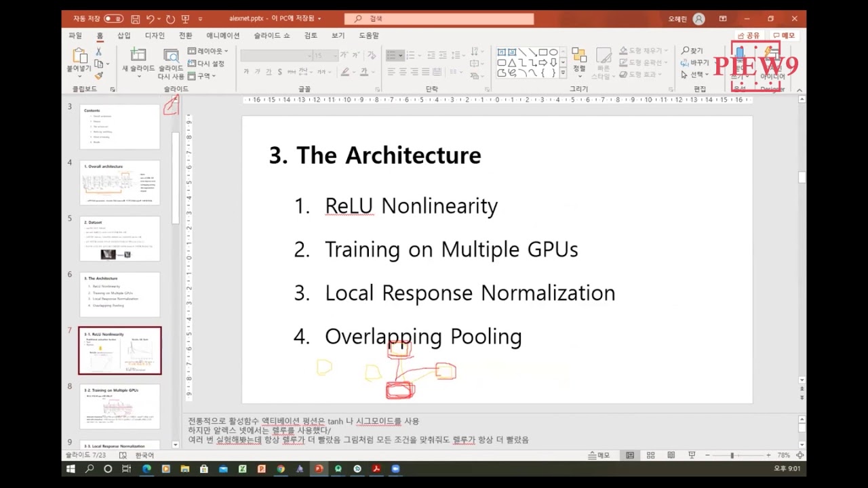Click the 'ReLU Nonlinearity' list item on slide
The width and height of the screenshot is (868, 488).
[412, 206]
